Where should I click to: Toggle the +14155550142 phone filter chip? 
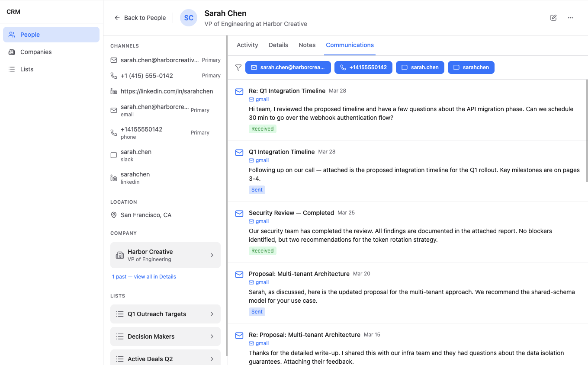click(363, 67)
